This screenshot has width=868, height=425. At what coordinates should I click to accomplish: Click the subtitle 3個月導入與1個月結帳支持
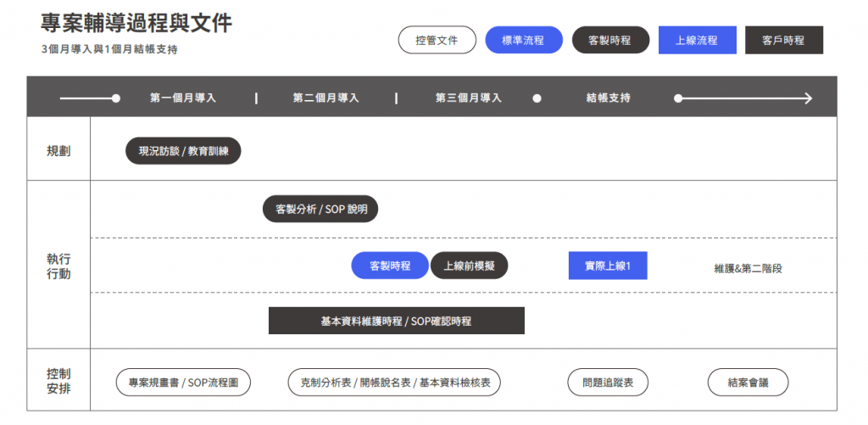point(109,49)
